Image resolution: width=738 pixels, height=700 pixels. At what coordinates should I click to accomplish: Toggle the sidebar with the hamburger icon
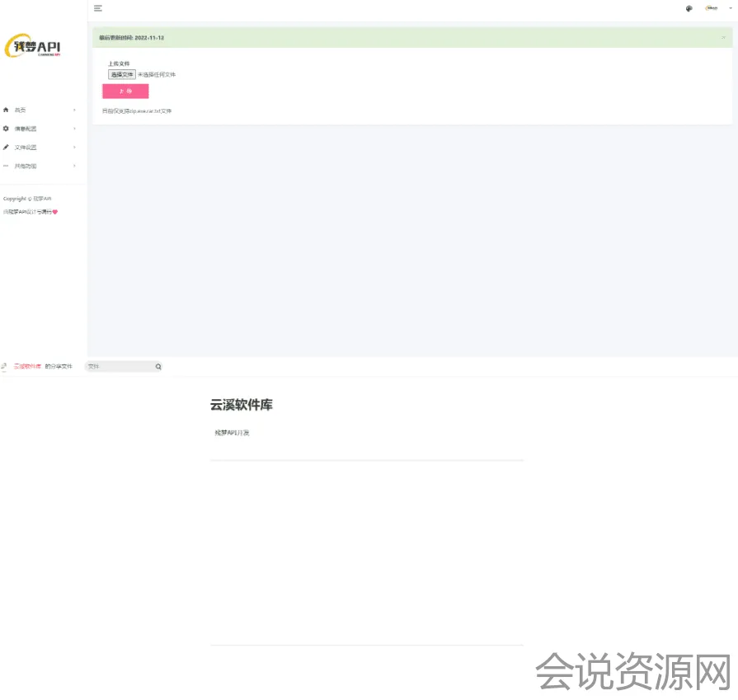point(98,8)
